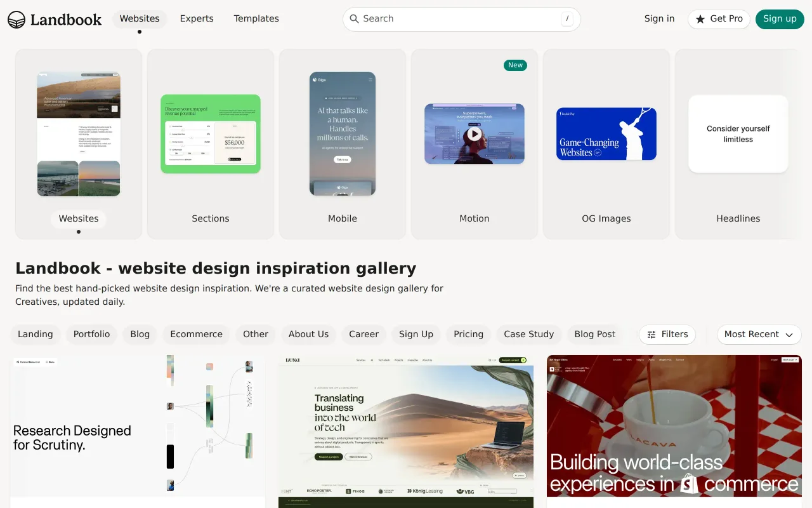Click the New badge on Motion card
The width and height of the screenshot is (812, 508).
click(515, 65)
